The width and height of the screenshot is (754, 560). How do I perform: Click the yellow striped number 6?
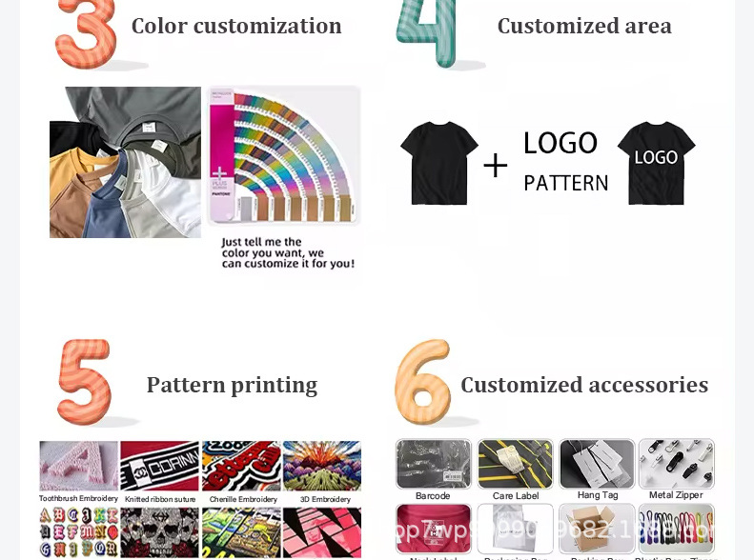pos(422,382)
